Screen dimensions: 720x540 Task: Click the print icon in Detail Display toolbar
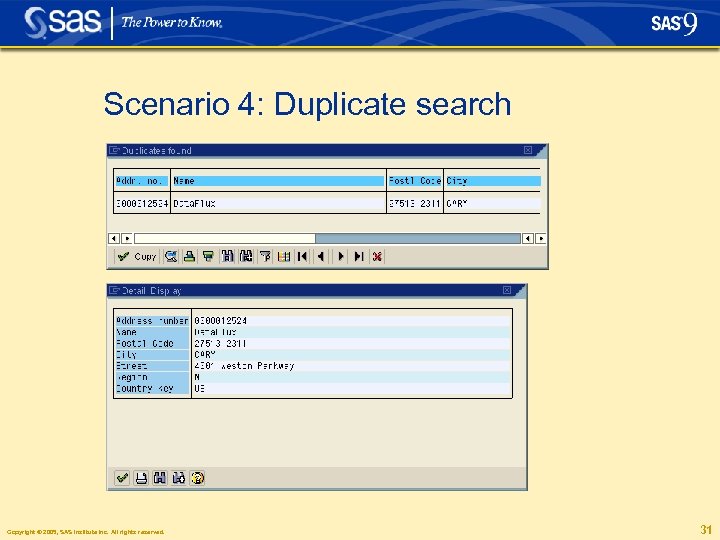point(141,478)
